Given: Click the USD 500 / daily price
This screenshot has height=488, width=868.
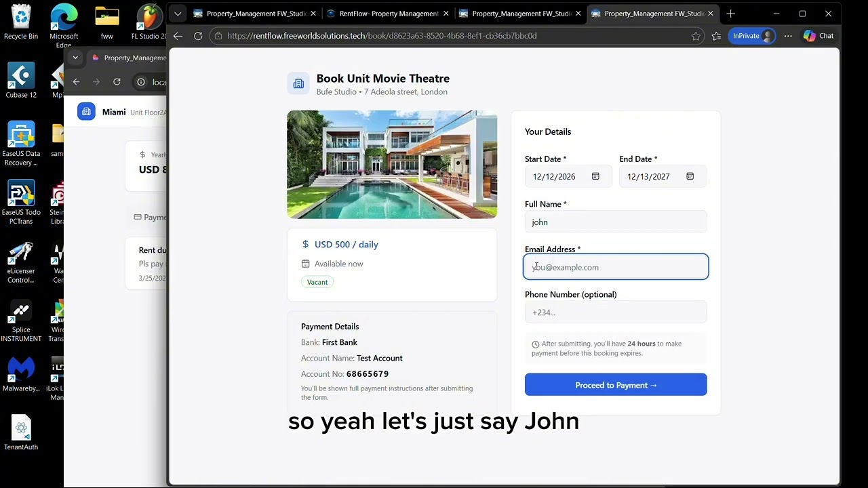Looking at the screenshot, I should [346, 244].
